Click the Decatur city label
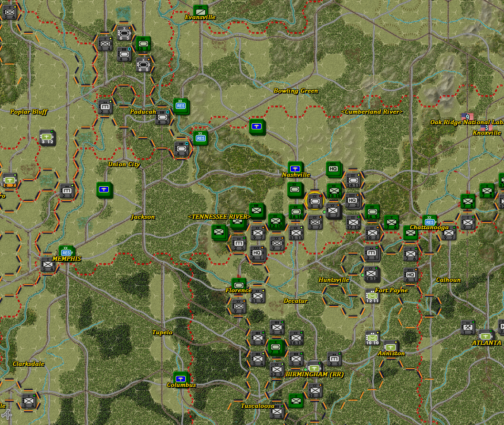The image size is (504, 425). (295, 301)
